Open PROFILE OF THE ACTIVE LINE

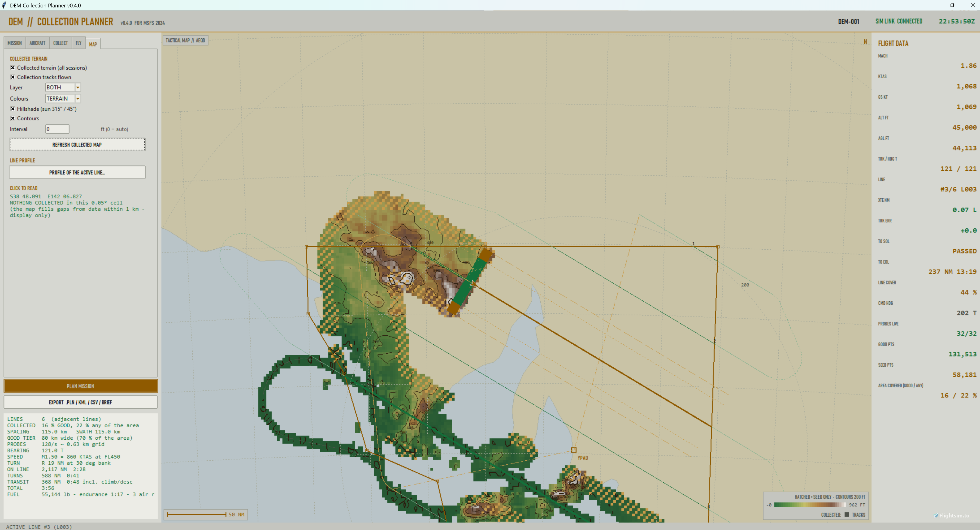pos(77,172)
